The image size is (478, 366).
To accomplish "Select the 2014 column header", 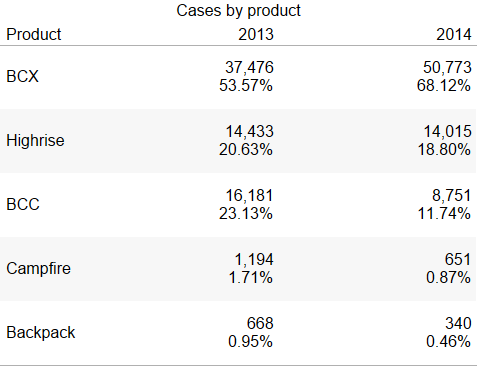I will pyautogui.click(x=454, y=34).
